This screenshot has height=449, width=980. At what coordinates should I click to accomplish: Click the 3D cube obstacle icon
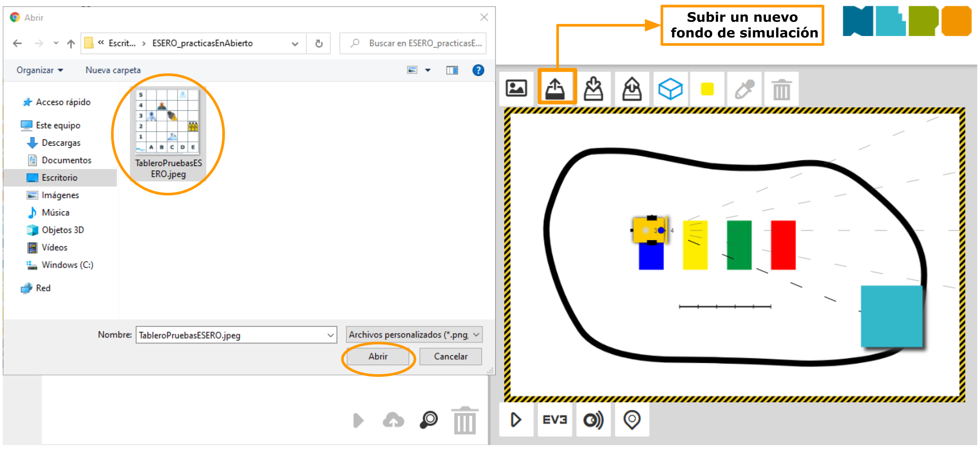pos(670,89)
